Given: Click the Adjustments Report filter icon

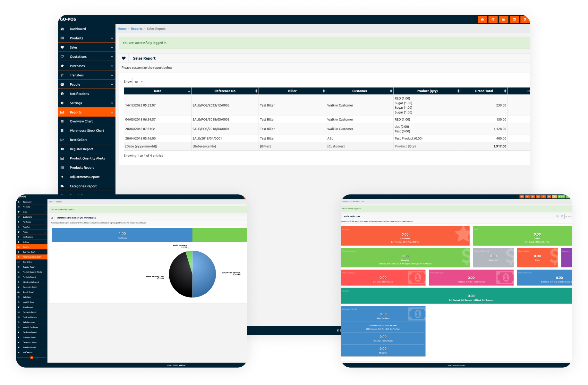Looking at the screenshot, I should click(62, 177).
